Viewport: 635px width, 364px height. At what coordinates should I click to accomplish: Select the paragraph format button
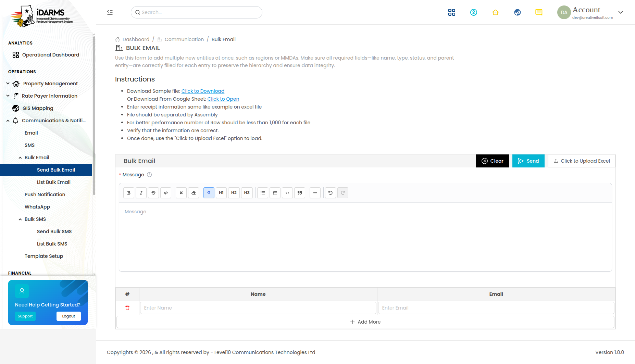tap(209, 193)
